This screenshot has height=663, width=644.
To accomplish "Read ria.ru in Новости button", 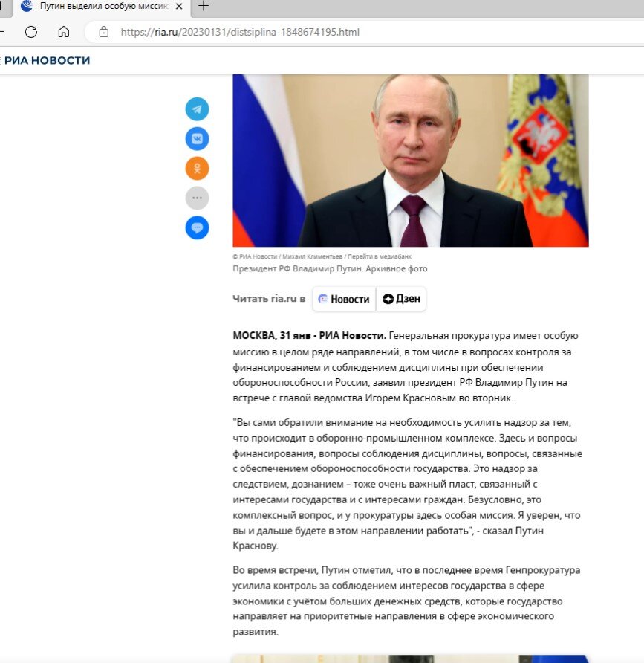I will (344, 299).
